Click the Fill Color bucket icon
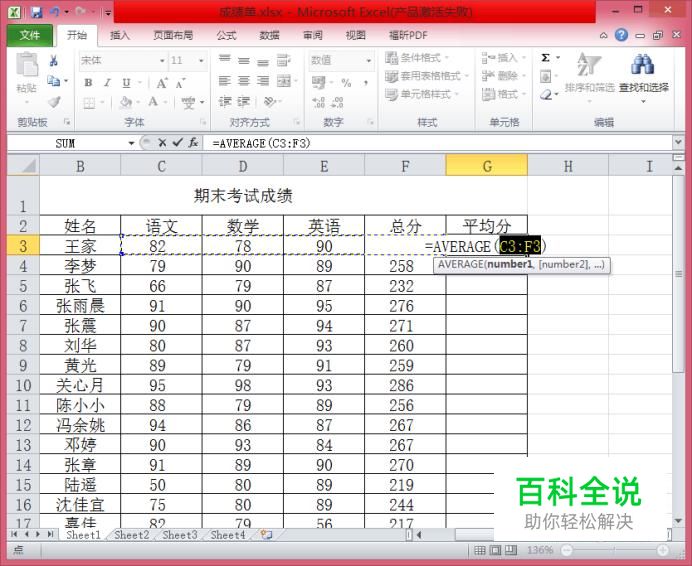Image resolution: width=692 pixels, height=566 pixels. pos(126,103)
